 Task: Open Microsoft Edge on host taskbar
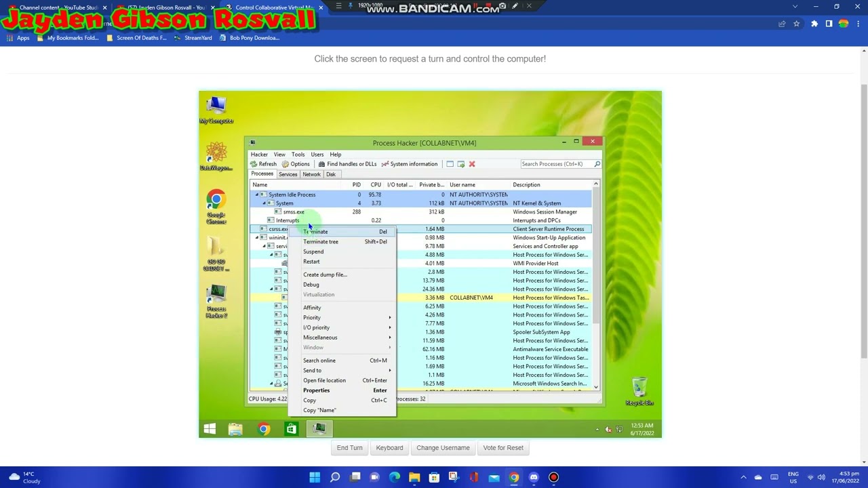click(395, 477)
